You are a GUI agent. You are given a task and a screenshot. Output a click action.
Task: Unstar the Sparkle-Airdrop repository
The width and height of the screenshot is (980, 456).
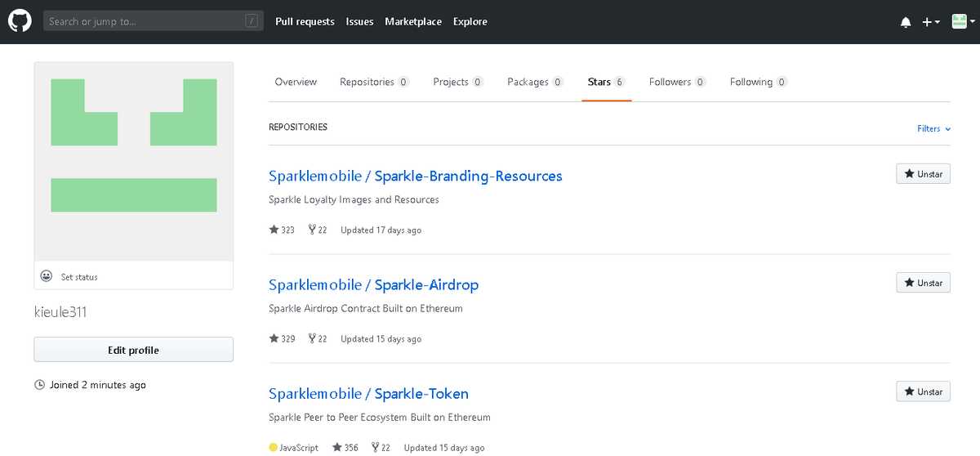pos(923,283)
